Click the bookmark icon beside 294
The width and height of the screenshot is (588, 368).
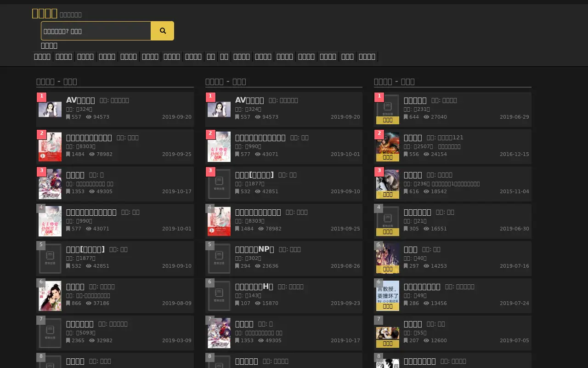pos(237,266)
